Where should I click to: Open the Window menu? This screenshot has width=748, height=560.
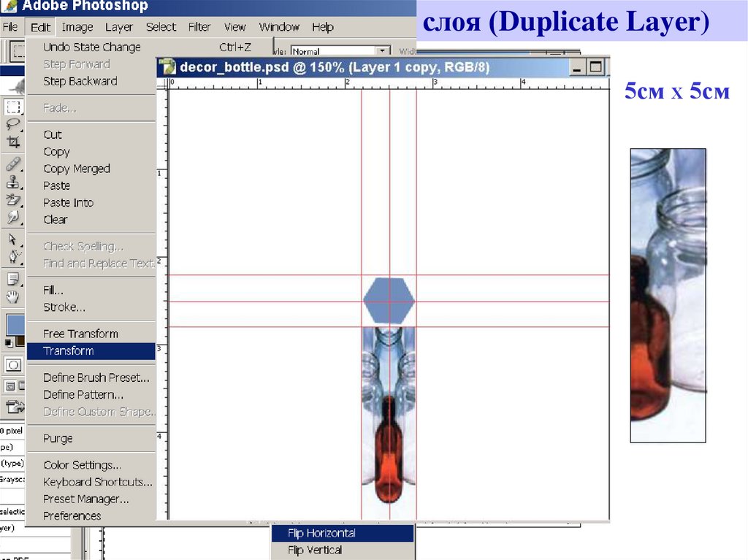[x=279, y=27]
